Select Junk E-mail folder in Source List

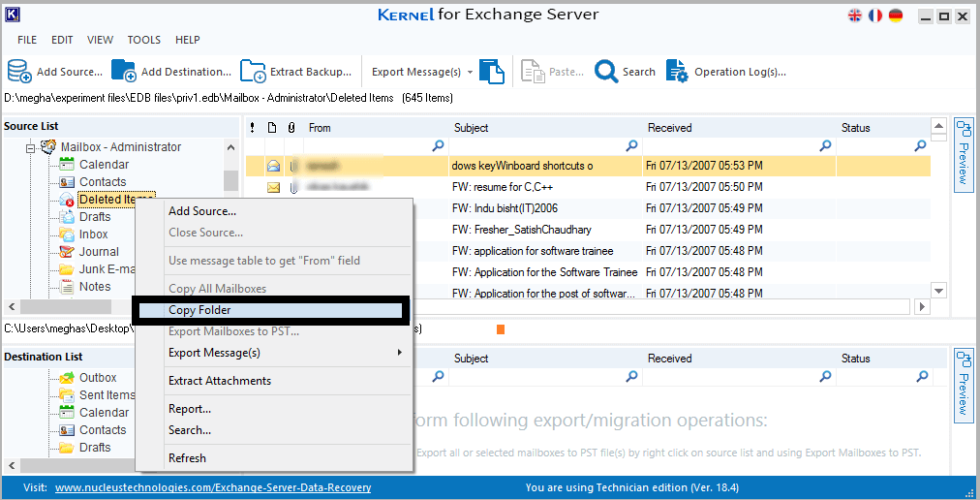point(107,269)
